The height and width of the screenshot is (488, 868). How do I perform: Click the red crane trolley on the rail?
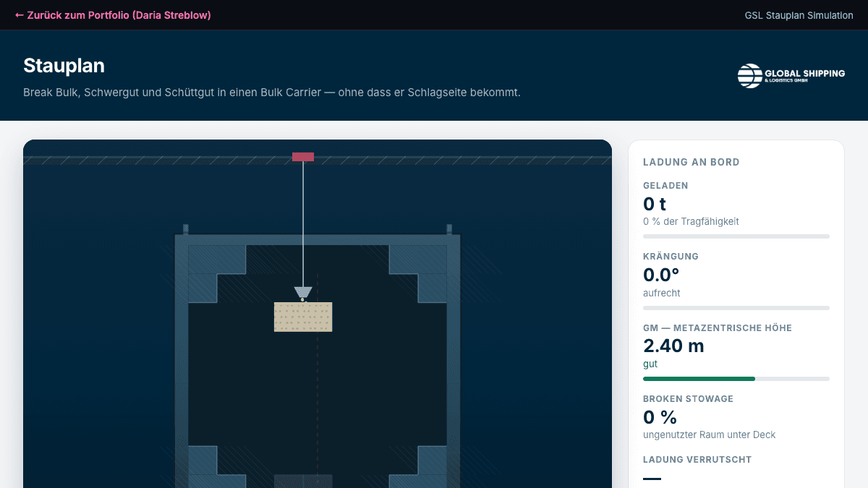303,157
